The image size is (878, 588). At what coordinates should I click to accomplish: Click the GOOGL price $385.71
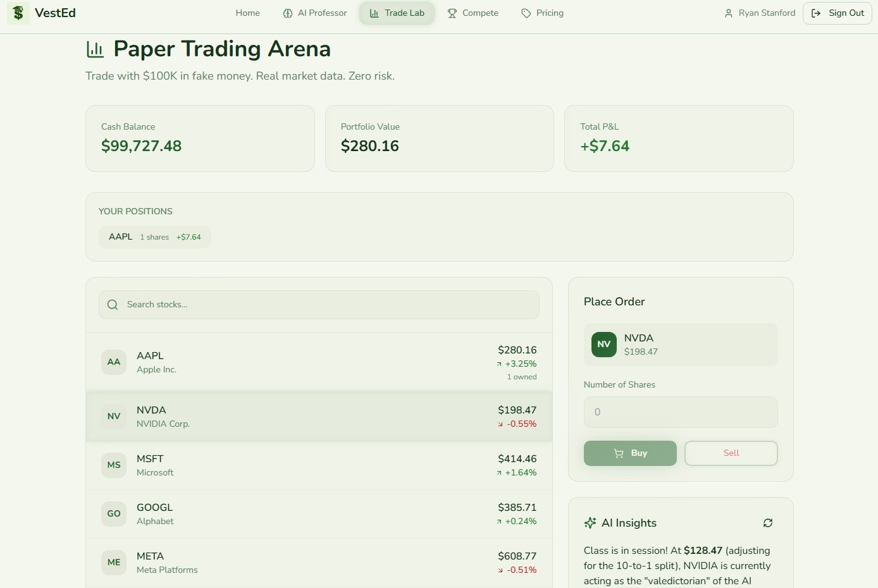click(x=517, y=508)
